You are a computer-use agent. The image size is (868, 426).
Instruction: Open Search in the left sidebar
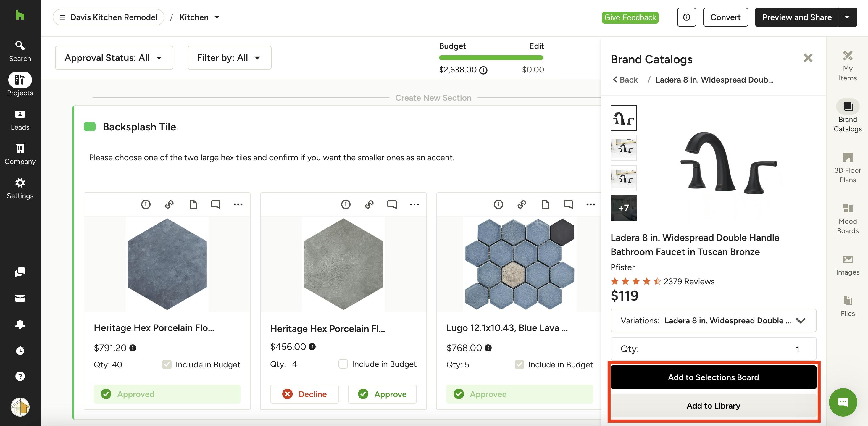tap(20, 51)
